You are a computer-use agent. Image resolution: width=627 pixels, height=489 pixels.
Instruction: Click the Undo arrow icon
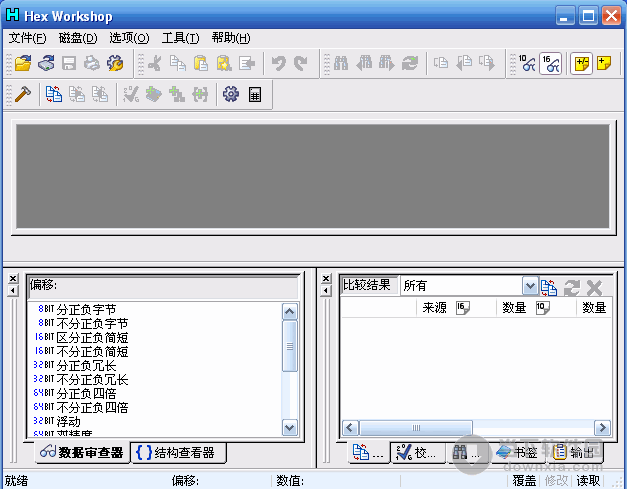pos(278,63)
